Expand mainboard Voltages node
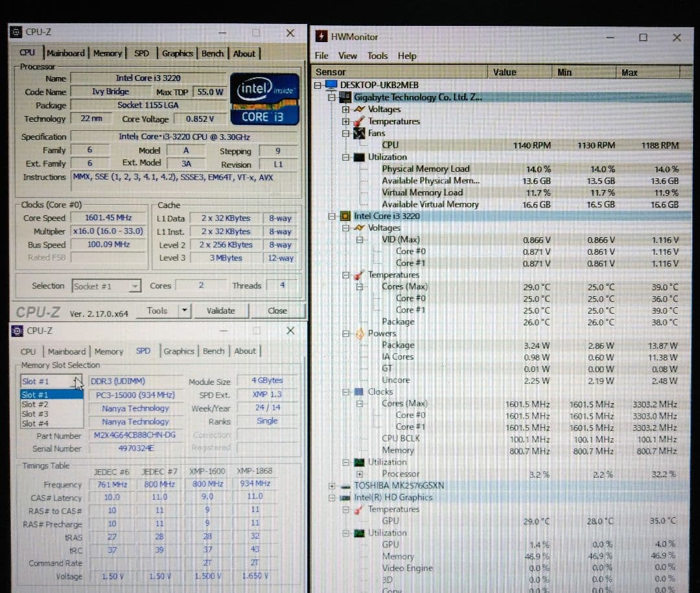Viewport: 700px width, 593px height. pyautogui.click(x=345, y=110)
